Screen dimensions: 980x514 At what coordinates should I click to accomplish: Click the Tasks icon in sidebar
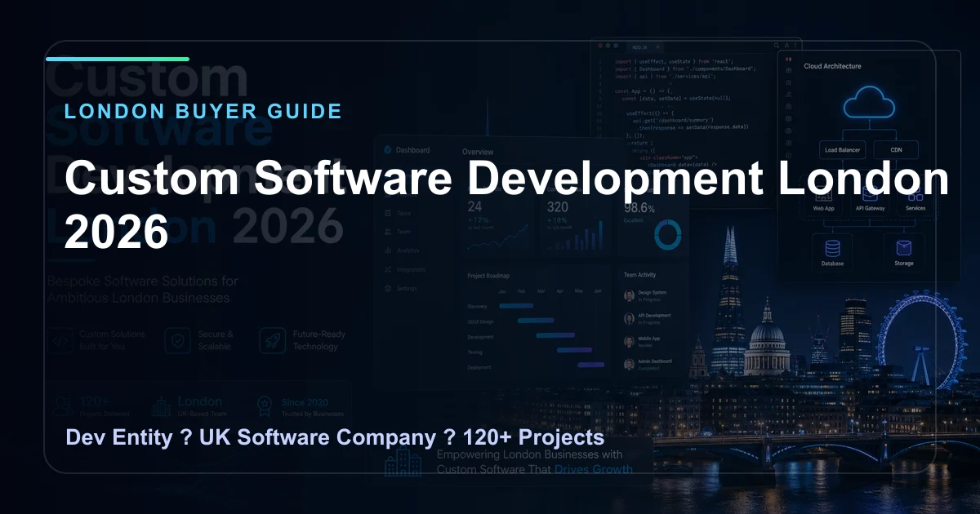(x=388, y=213)
